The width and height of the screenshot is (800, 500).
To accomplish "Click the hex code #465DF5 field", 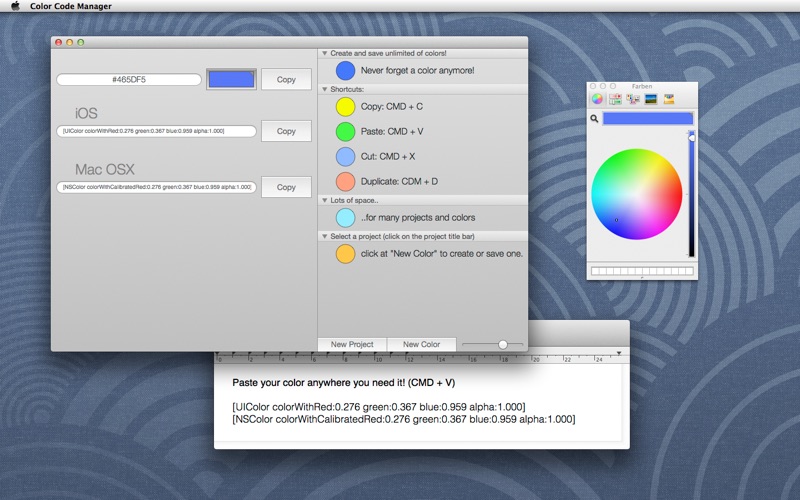I will (129, 79).
